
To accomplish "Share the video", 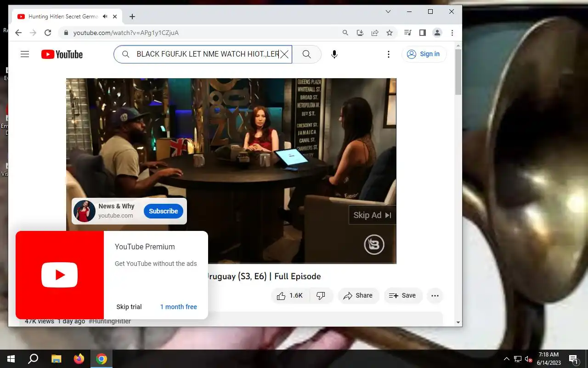I will point(358,296).
